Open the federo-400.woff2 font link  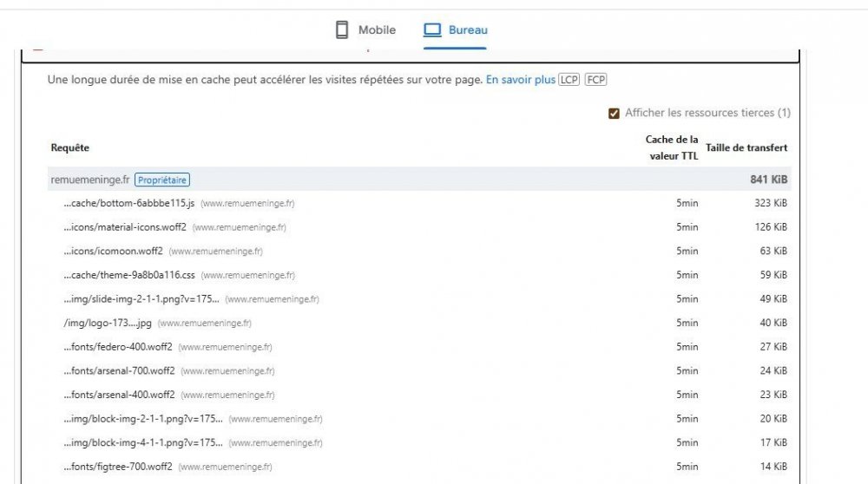pos(119,347)
